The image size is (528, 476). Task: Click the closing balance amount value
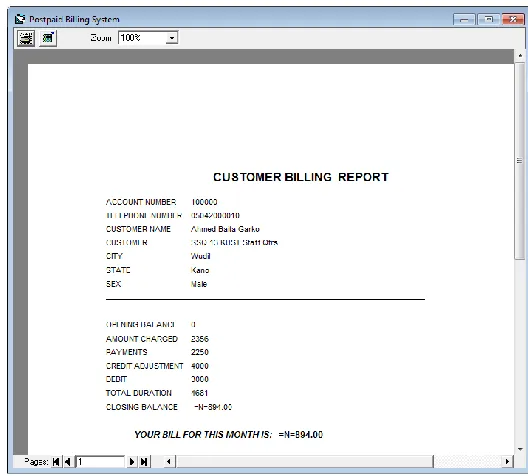tap(213, 407)
